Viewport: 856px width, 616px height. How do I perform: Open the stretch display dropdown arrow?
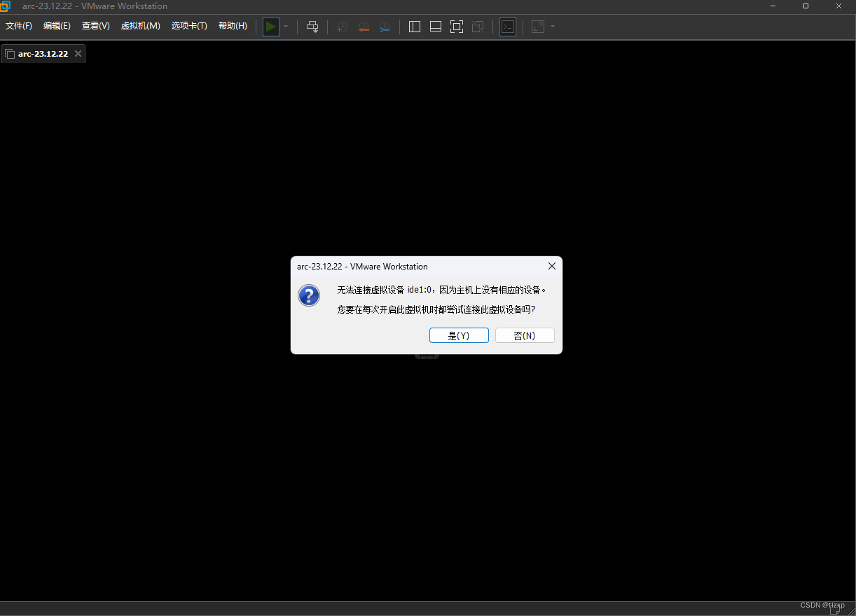(553, 27)
